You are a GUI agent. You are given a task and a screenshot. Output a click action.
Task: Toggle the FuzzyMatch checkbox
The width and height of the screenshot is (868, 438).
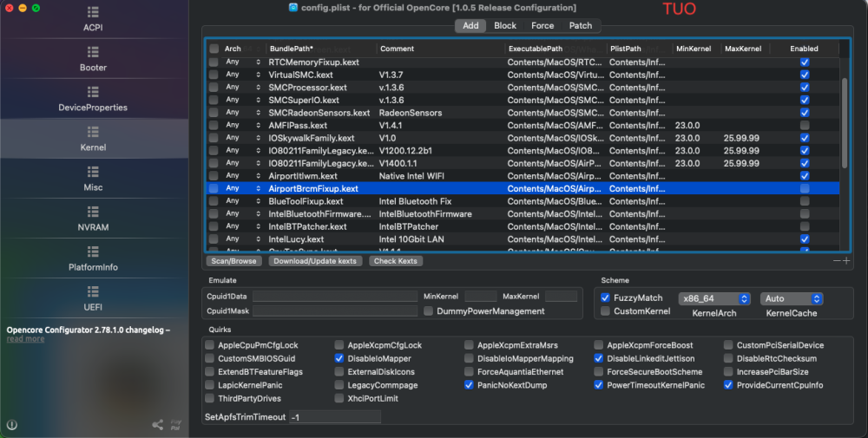tap(606, 297)
